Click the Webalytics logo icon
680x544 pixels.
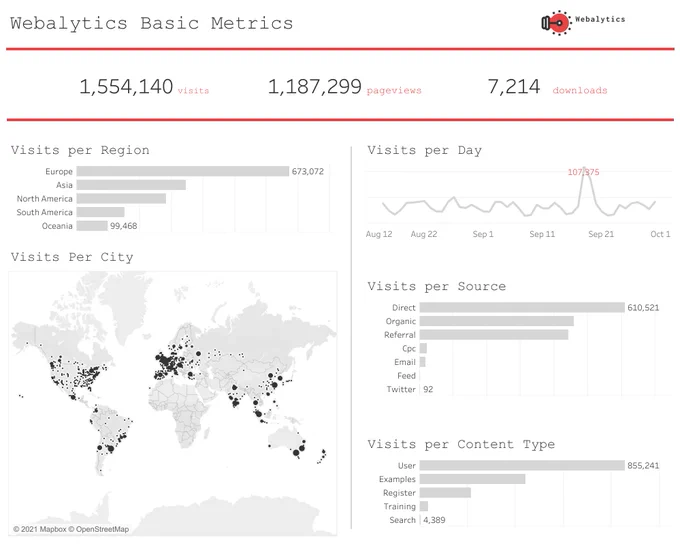(556, 23)
